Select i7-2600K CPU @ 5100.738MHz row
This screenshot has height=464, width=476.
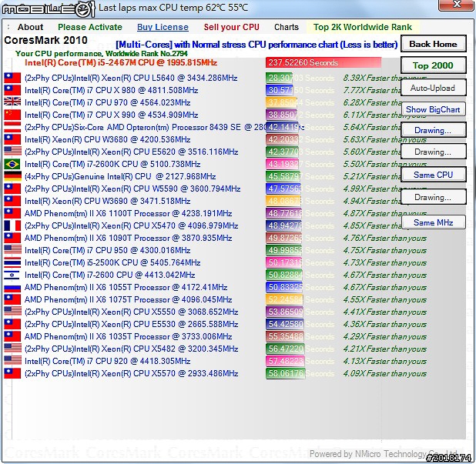[112, 164]
